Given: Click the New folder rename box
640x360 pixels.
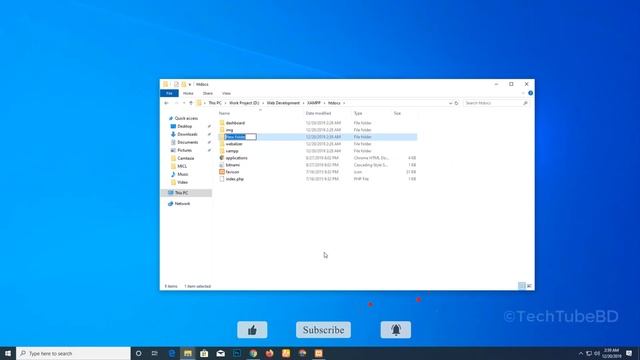Looking at the screenshot, I should (x=240, y=137).
